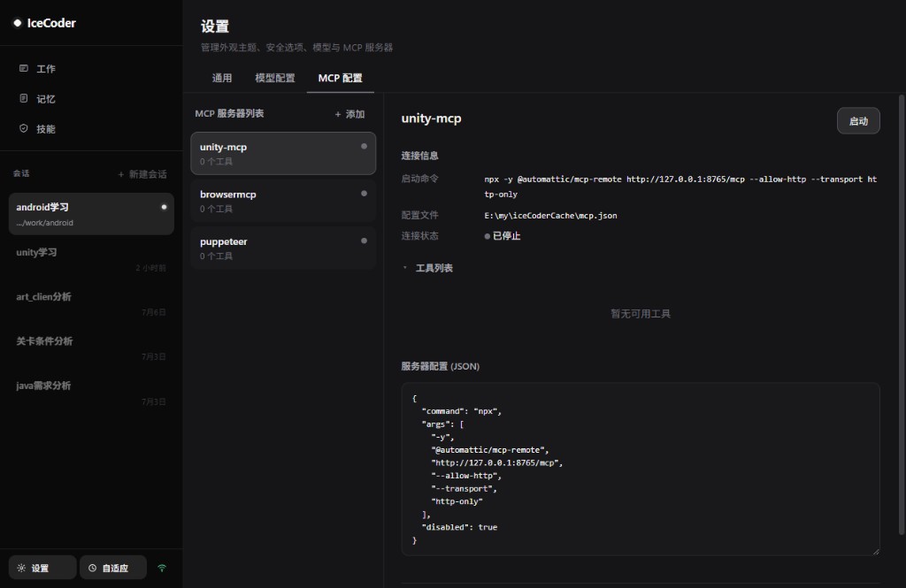Click the MCP 服务器列表 header
The width and height of the screenshot is (906, 588).
(229, 114)
